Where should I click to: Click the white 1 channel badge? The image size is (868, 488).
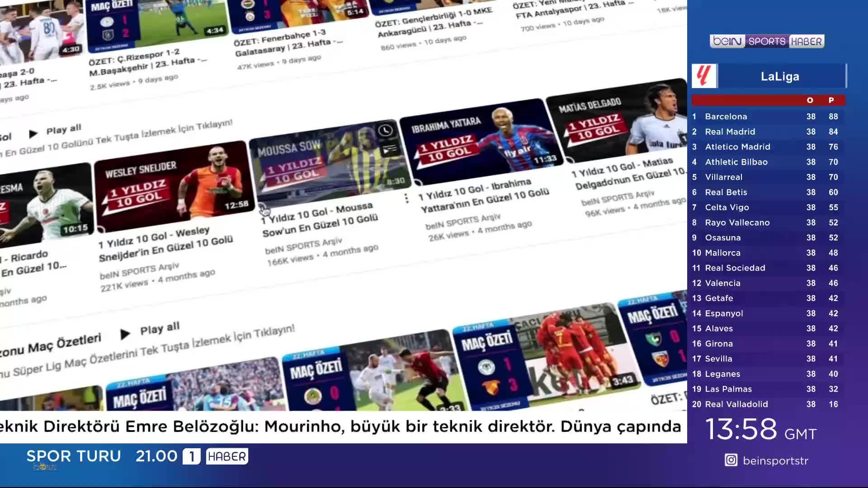point(191,456)
